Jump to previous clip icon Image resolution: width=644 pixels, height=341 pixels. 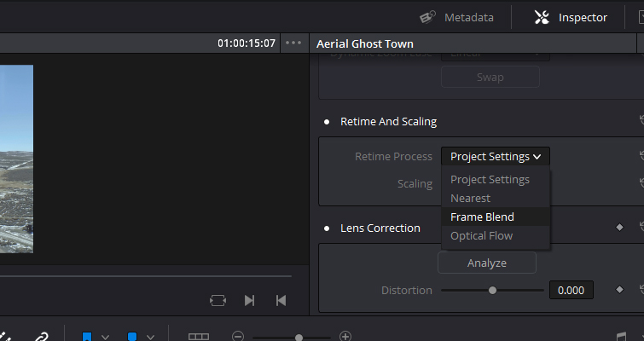pyautogui.click(x=281, y=300)
